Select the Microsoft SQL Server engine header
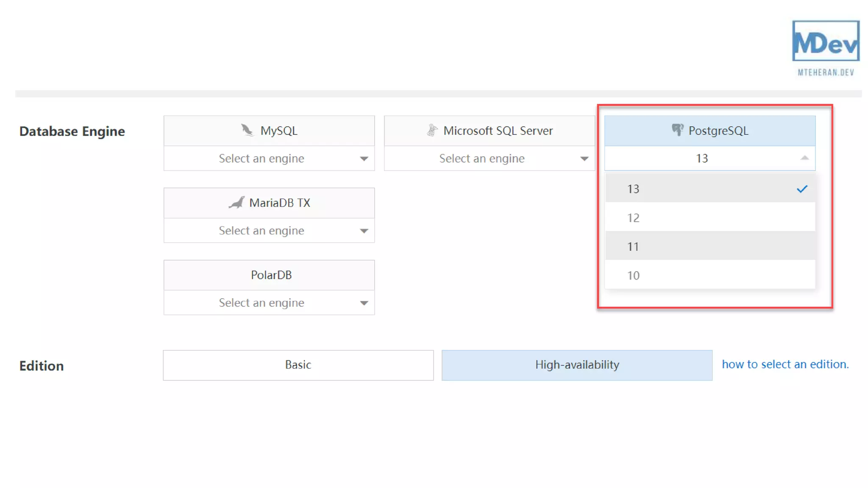868x488 pixels. point(490,131)
